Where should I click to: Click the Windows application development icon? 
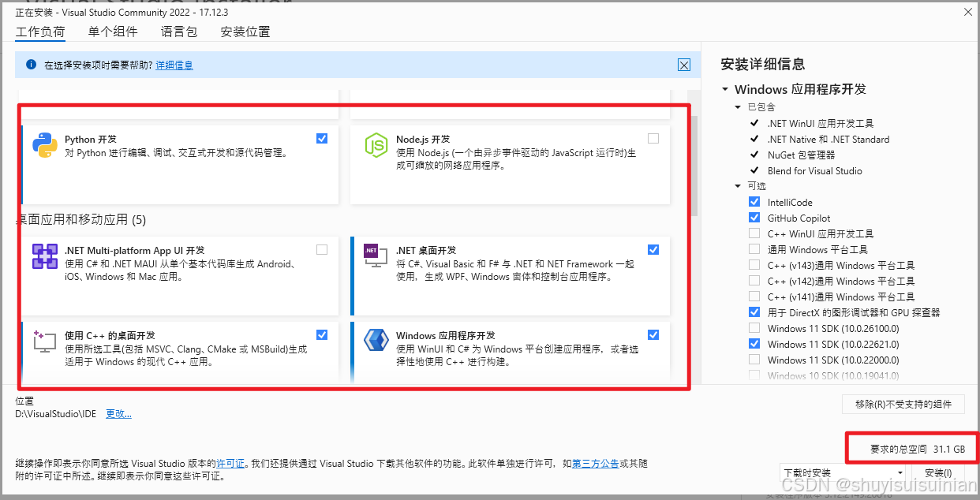[x=376, y=341]
